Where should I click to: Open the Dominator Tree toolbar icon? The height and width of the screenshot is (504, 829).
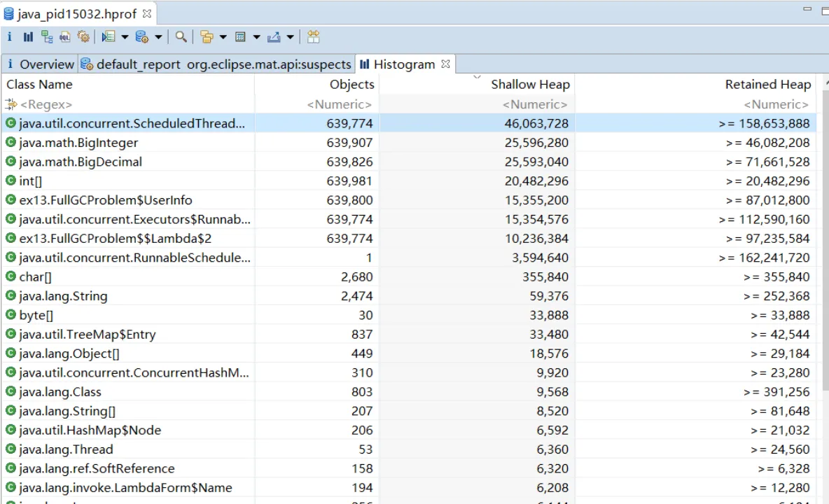tap(47, 36)
